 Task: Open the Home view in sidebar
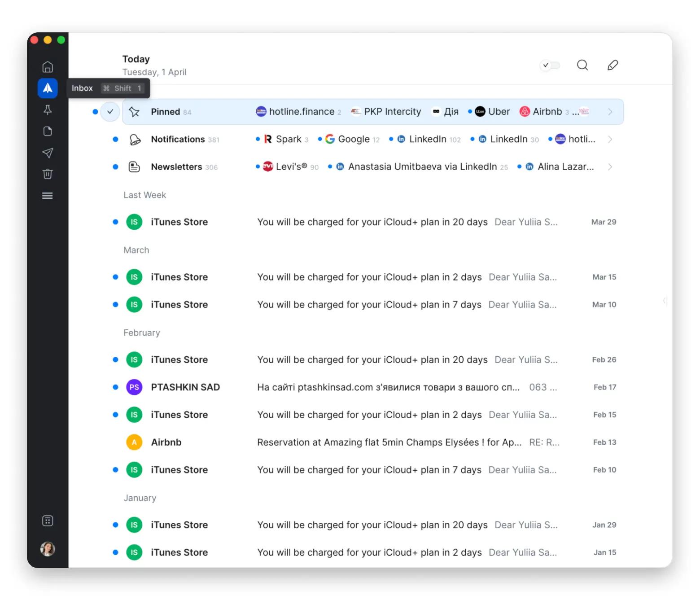pyautogui.click(x=48, y=67)
